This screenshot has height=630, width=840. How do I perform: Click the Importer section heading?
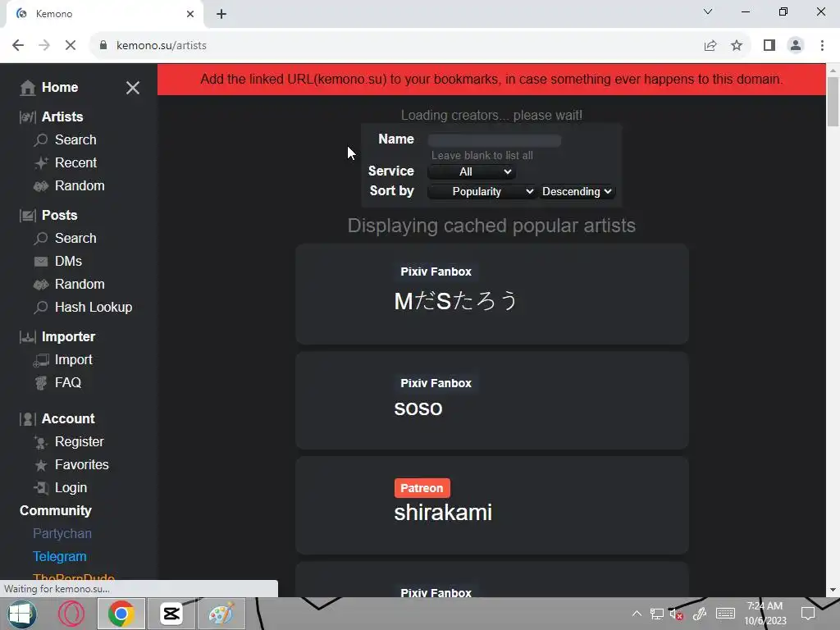point(68,337)
